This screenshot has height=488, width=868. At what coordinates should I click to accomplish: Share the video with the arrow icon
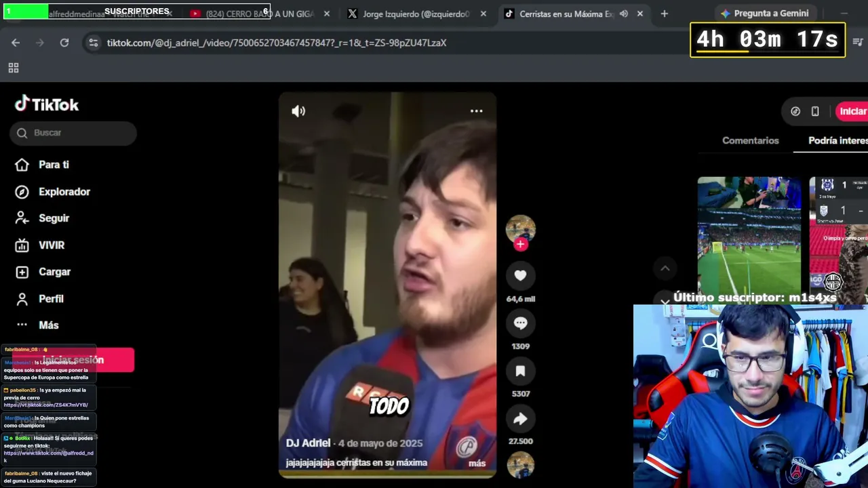click(520, 419)
